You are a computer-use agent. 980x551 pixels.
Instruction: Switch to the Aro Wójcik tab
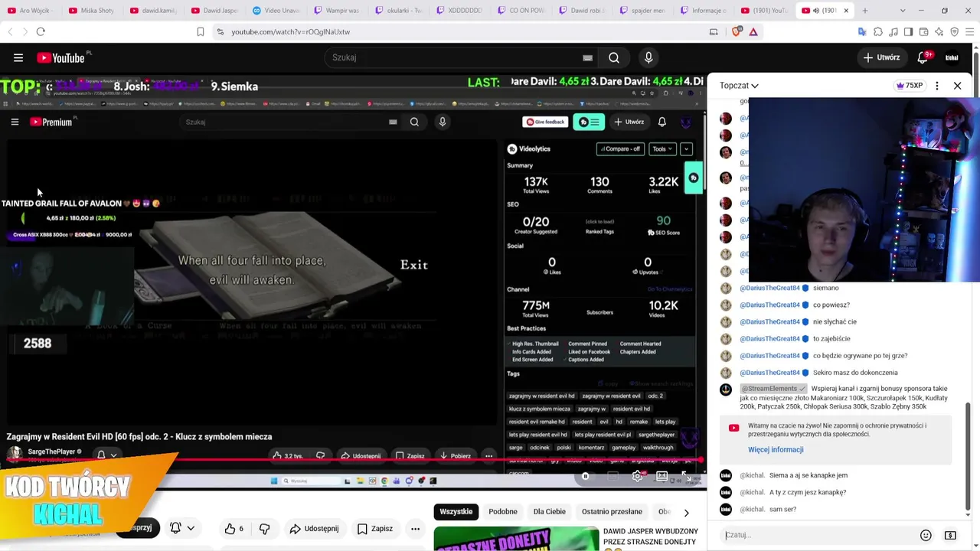tap(31, 11)
